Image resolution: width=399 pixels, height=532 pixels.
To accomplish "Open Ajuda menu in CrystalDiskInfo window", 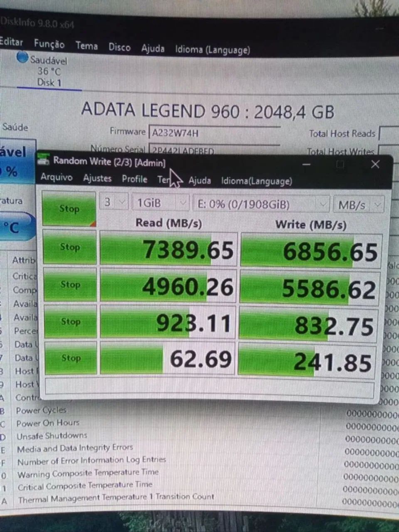I will click(x=153, y=49).
